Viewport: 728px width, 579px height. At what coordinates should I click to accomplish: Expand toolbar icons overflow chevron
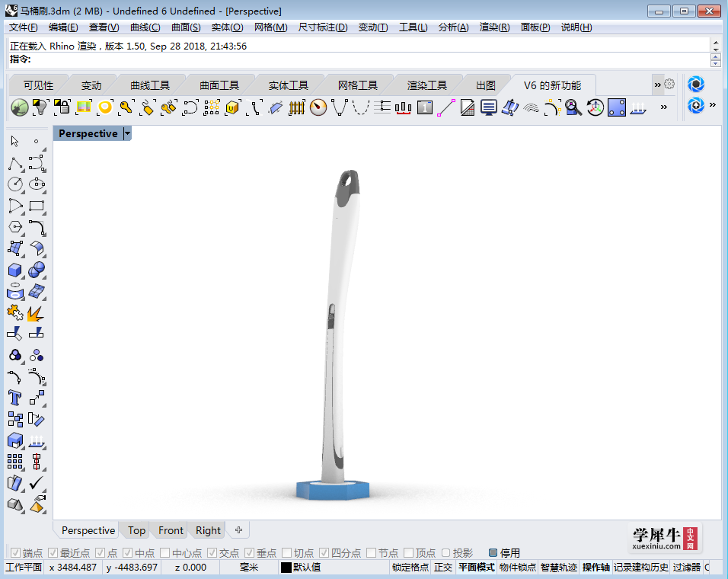click(x=664, y=107)
